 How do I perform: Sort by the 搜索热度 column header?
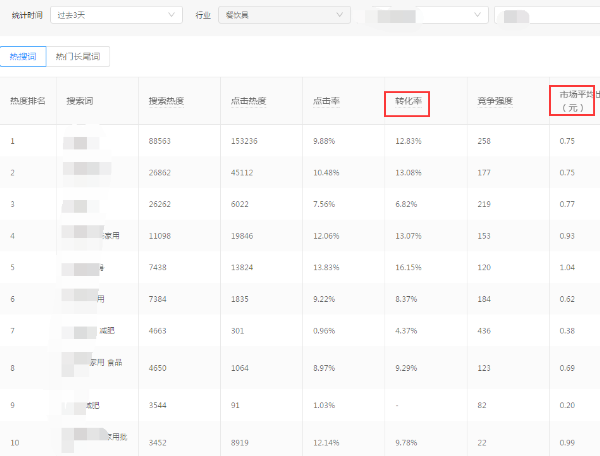click(166, 101)
